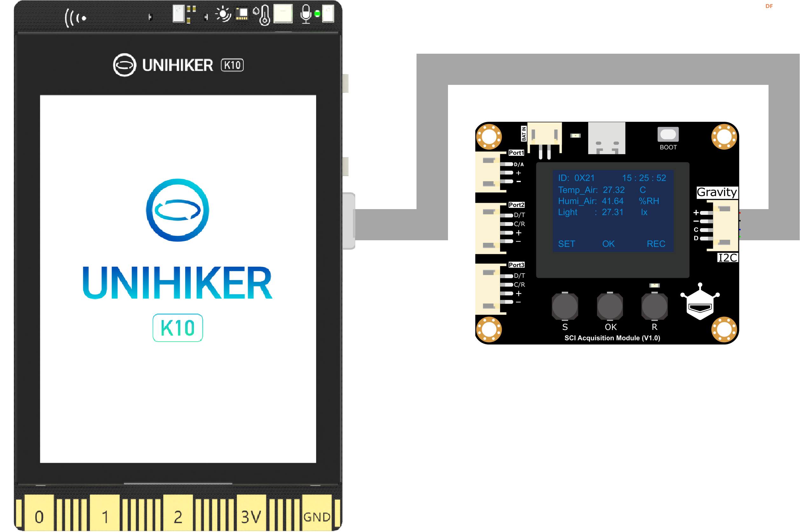Select REC on the module display

[656, 244]
